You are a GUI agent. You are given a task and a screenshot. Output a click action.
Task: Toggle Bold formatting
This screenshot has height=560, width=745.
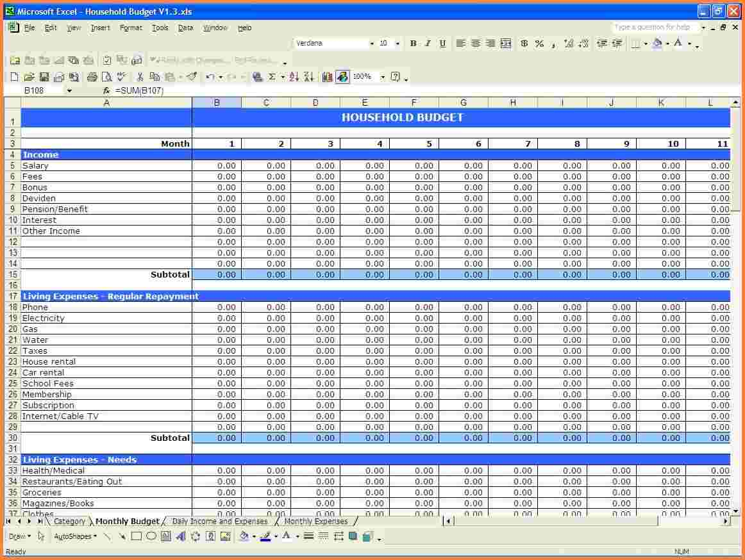tap(413, 44)
